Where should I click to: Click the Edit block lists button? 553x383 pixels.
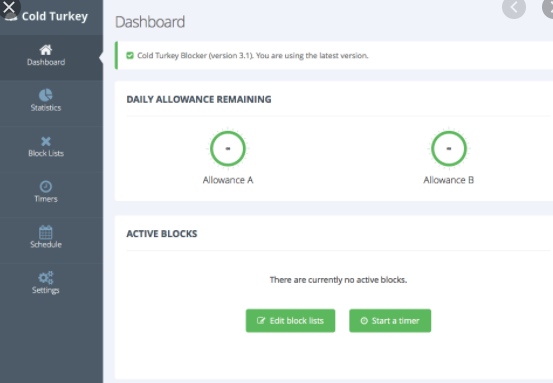tap(290, 321)
